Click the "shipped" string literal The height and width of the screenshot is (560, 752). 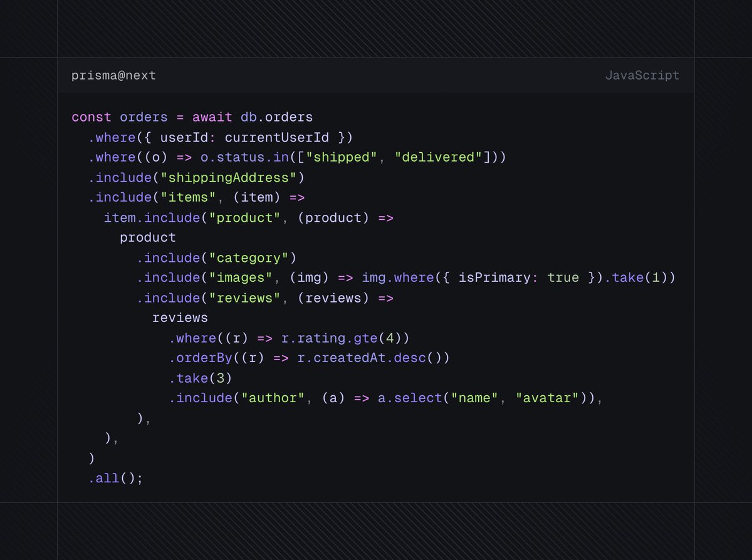point(341,157)
